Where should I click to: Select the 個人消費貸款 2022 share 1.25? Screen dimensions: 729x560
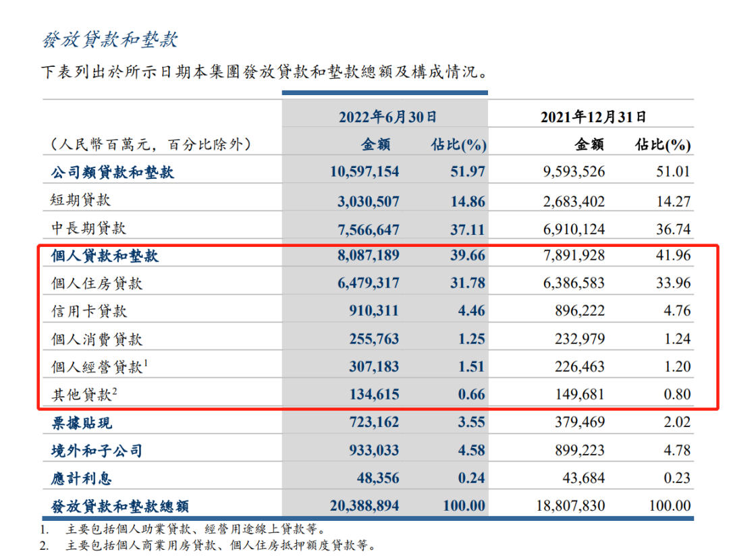(x=469, y=339)
